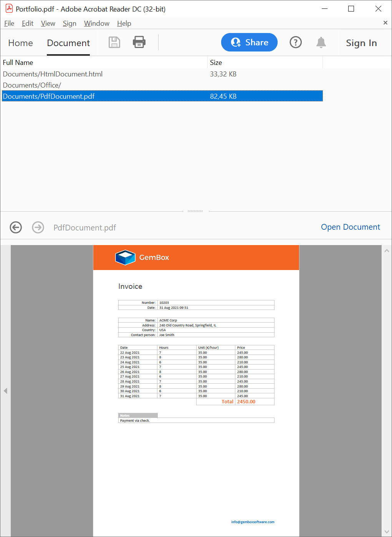Close the document with the menu bar X
Viewport: 392px width, 537px height.
coord(385,23)
